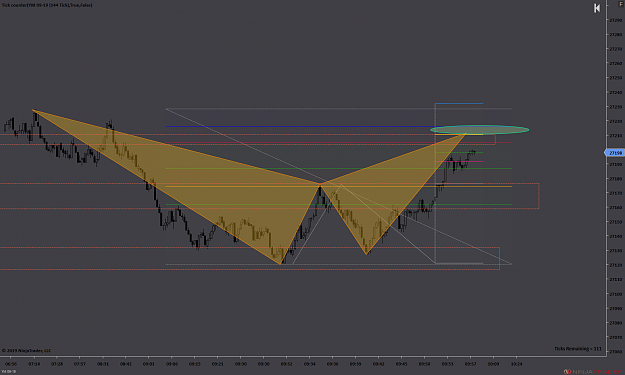Click the 09:42 time axis label
625x375 pixels.
379,364
